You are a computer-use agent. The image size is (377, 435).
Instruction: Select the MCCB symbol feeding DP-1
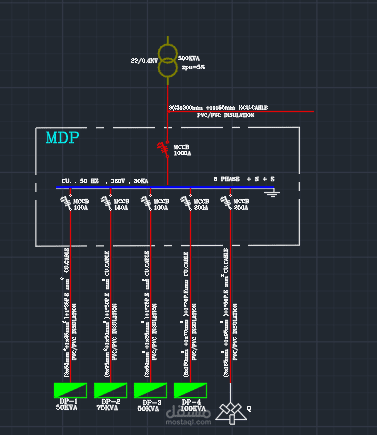click(66, 203)
